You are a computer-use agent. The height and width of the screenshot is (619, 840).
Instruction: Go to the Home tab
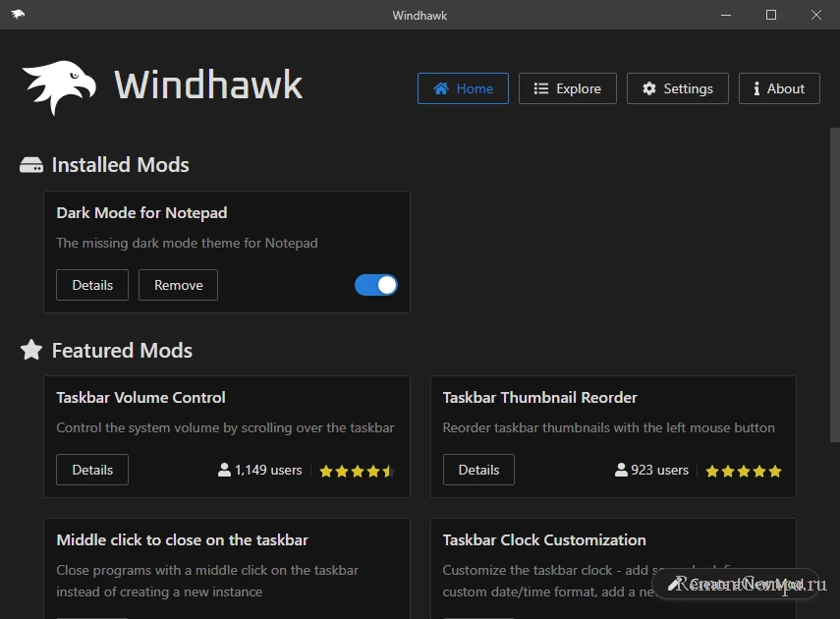click(x=463, y=88)
